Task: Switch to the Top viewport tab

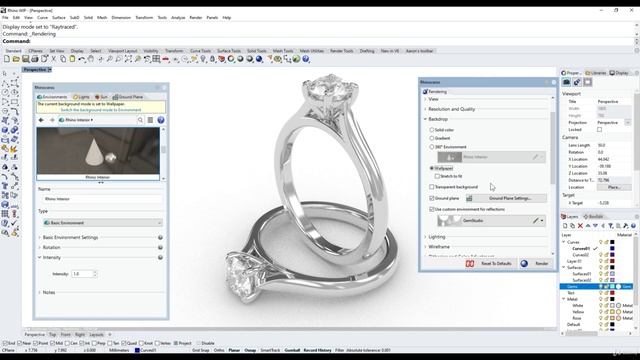Action: (x=52, y=335)
